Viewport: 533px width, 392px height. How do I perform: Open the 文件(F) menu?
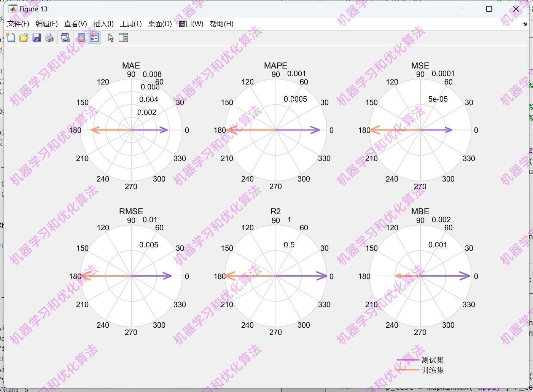(18, 24)
